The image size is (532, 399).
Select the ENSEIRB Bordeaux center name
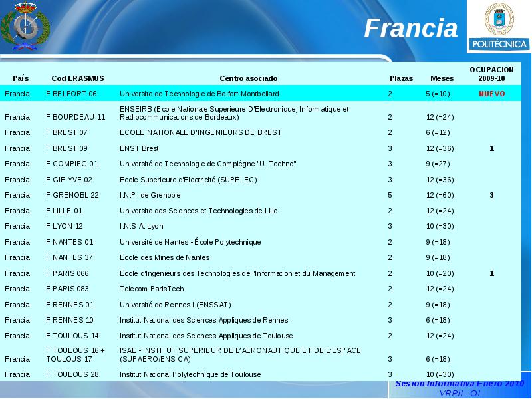coord(234,113)
